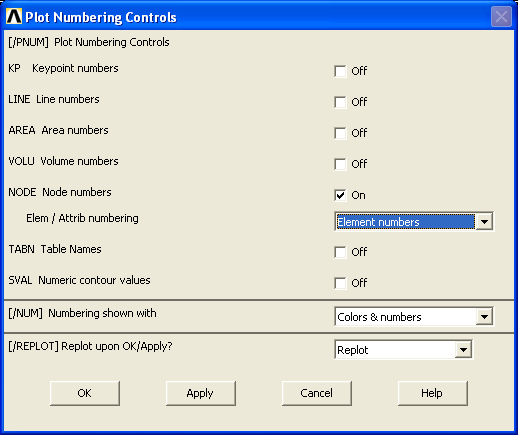Click the Colors & numbers combo box text
This screenshot has width=518, height=435.
tap(379, 317)
